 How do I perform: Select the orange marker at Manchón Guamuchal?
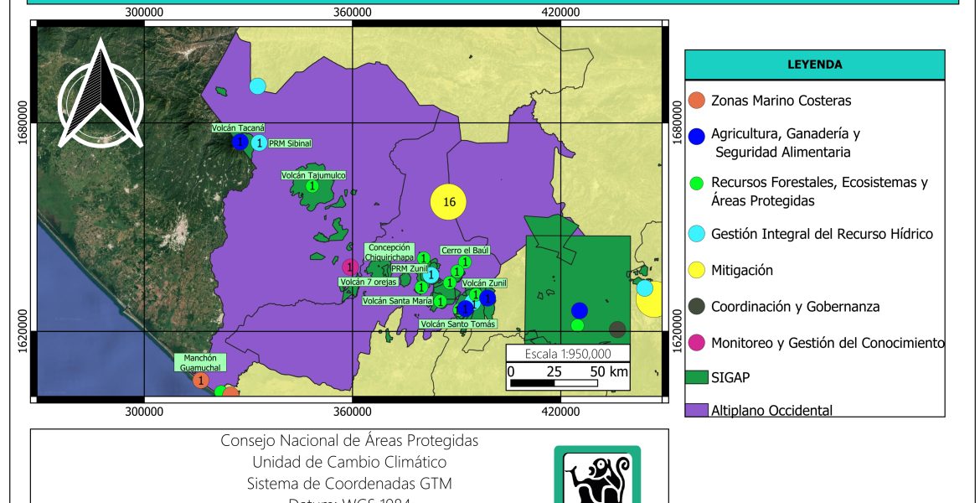(201, 381)
